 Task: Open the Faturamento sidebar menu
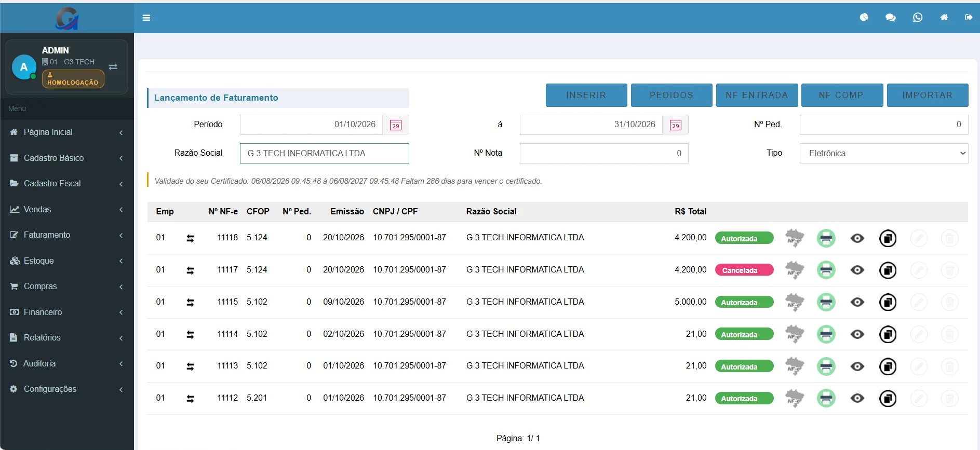tap(67, 235)
